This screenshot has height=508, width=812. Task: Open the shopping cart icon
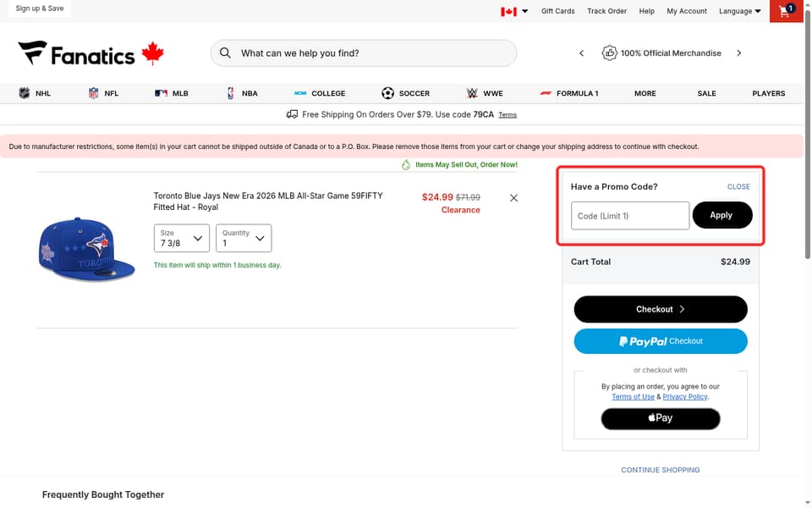[x=786, y=11]
